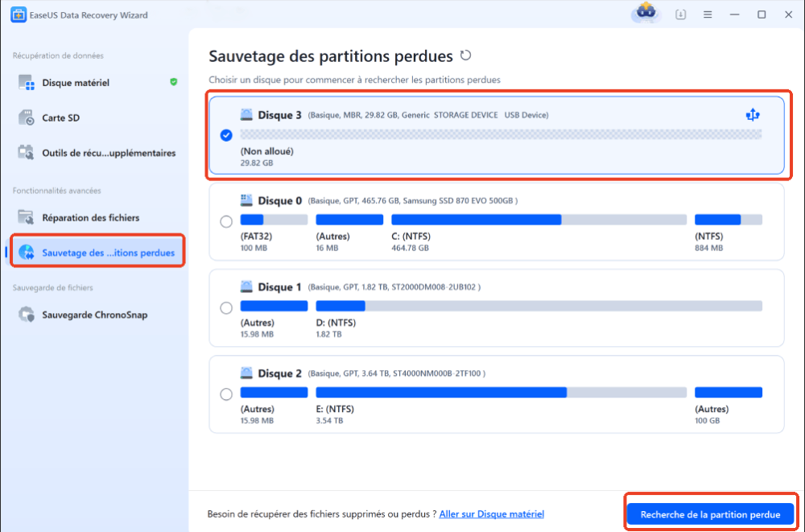
Task: Click the Disque matériel sidebar icon
Action: coord(27,83)
